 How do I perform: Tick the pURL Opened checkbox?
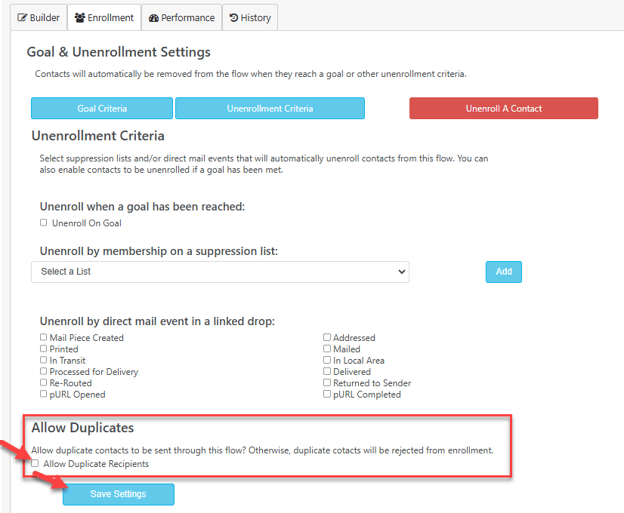pyautogui.click(x=43, y=394)
